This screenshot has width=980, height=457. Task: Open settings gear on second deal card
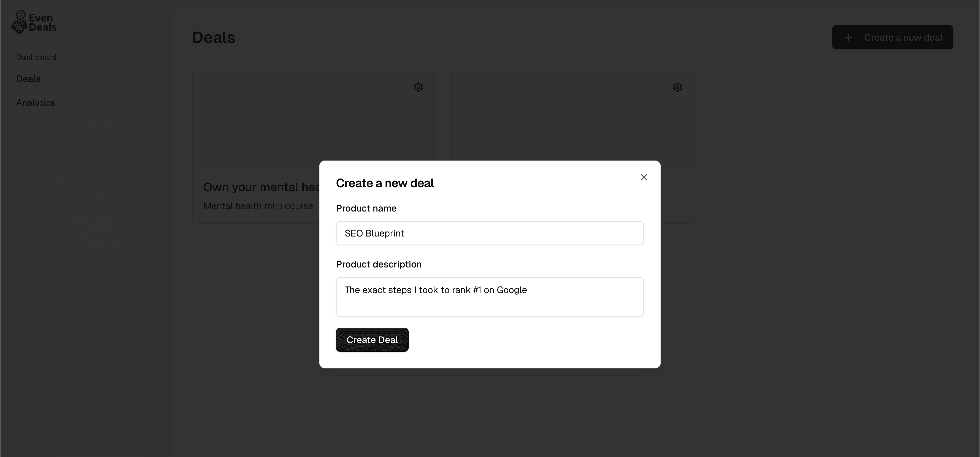click(x=677, y=88)
